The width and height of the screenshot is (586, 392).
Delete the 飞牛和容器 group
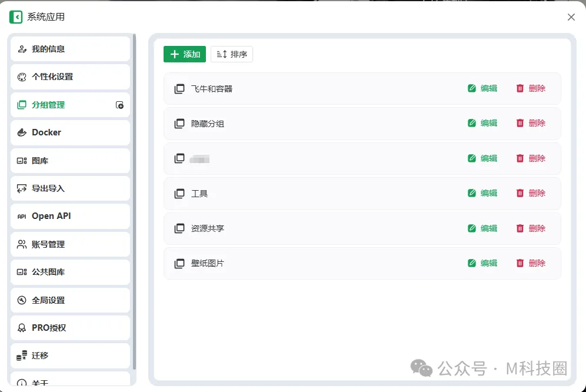pyautogui.click(x=531, y=88)
